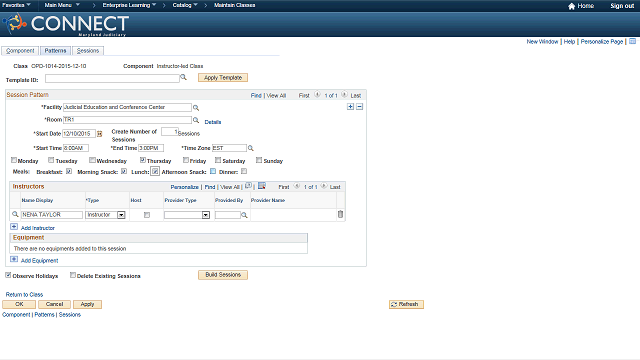Show previous instructor row arrow
This screenshot has width=640, height=360.
point(297,186)
